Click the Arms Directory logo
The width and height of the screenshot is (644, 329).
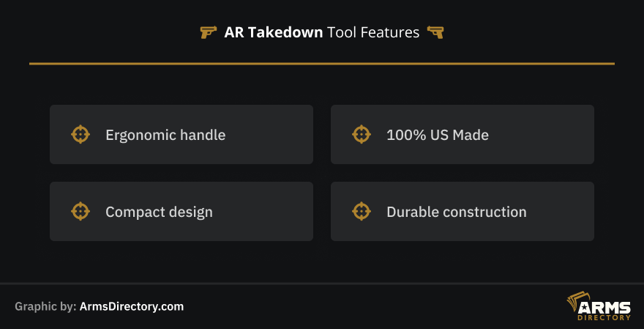point(599,306)
